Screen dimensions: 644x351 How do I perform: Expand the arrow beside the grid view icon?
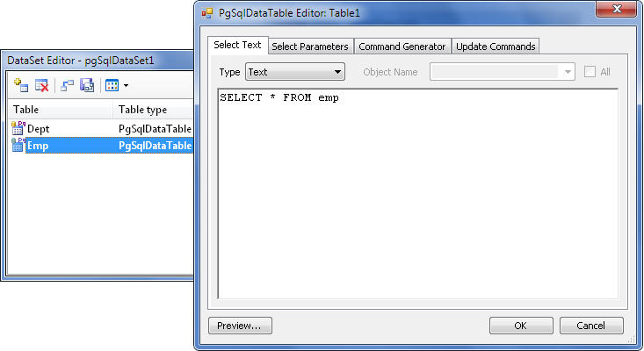click(127, 85)
